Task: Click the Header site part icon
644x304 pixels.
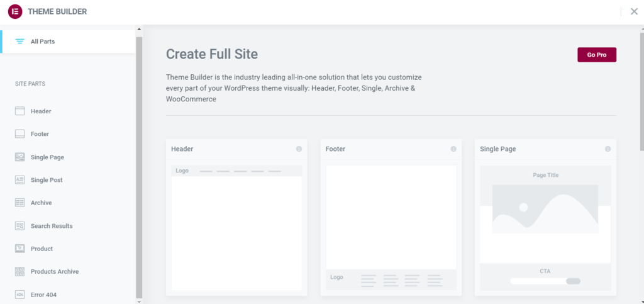Action: pyautogui.click(x=19, y=111)
